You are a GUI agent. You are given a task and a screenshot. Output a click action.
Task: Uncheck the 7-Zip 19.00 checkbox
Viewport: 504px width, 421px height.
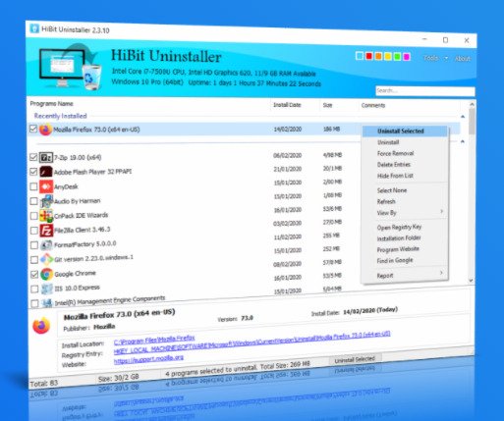(x=33, y=157)
